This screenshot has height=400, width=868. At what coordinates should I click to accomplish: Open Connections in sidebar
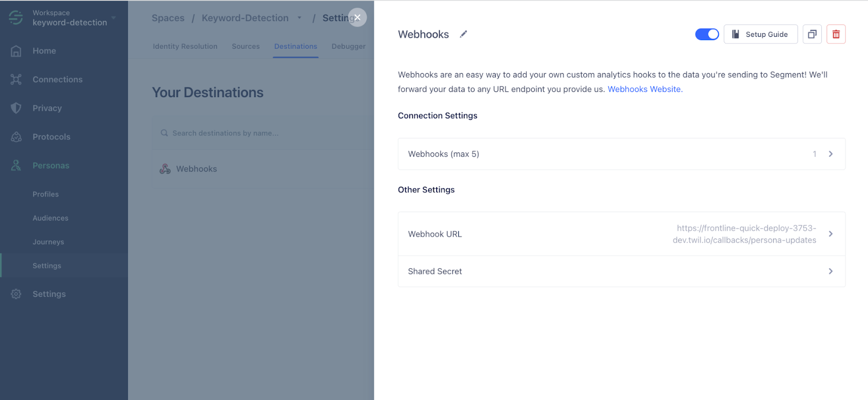coord(58,79)
